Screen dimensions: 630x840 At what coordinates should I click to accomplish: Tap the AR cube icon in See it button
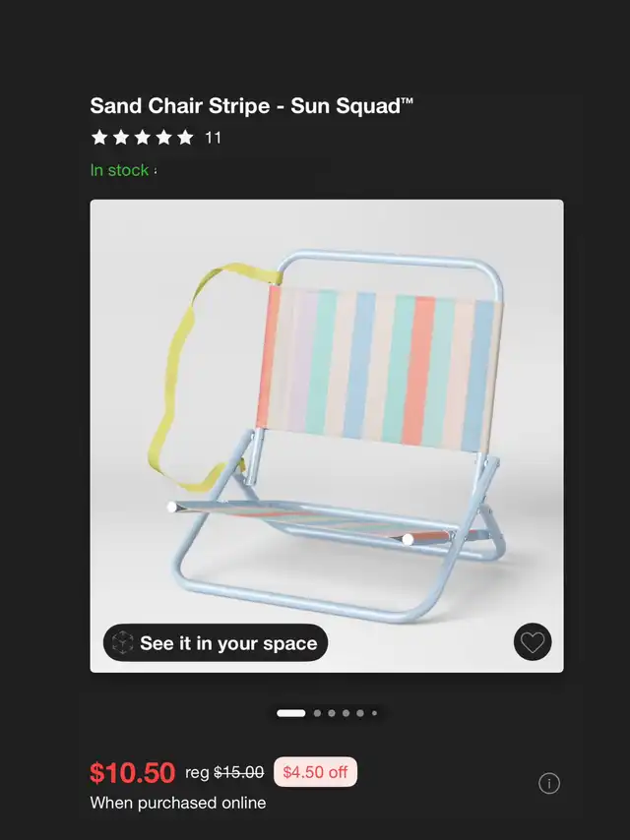pyautogui.click(x=122, y=642)
